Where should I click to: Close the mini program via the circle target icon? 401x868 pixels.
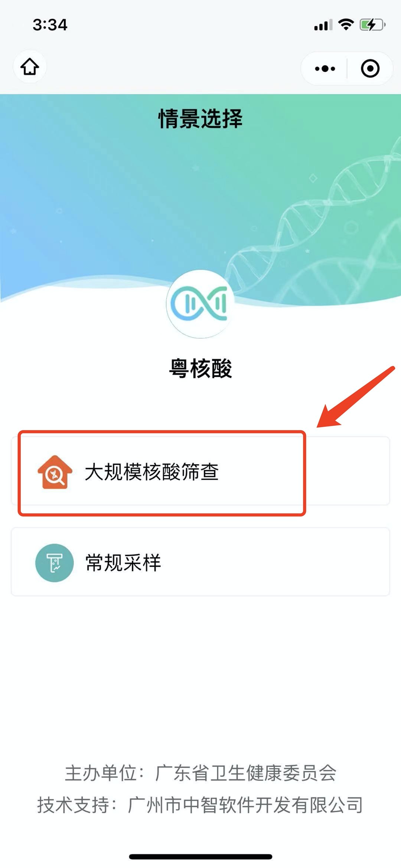pyautogui.click(x=370, y=69)
